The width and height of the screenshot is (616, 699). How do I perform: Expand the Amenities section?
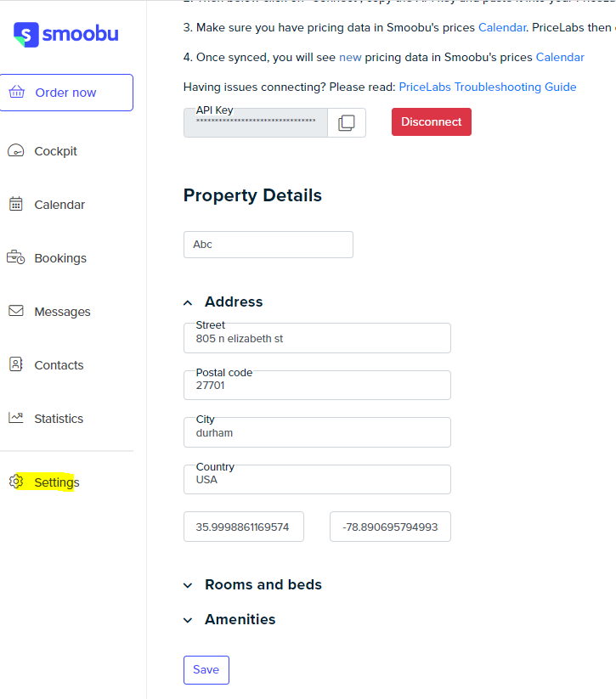coord(188,620)
